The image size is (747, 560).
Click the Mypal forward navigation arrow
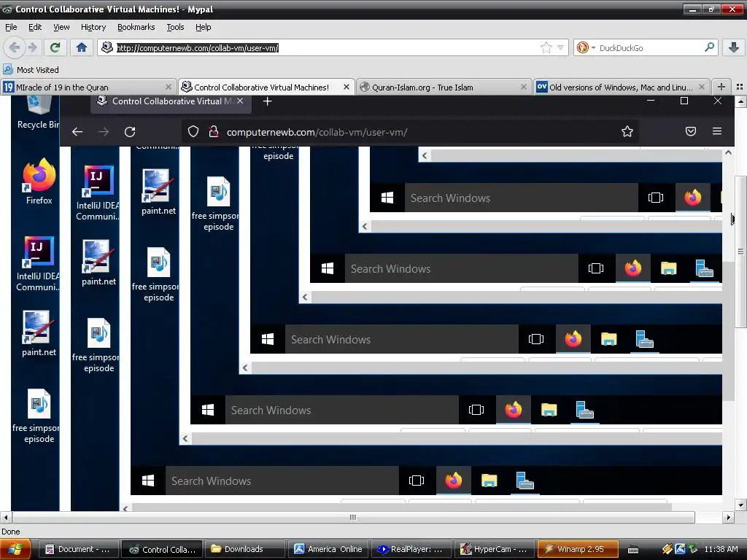click(x=32, y=47)
